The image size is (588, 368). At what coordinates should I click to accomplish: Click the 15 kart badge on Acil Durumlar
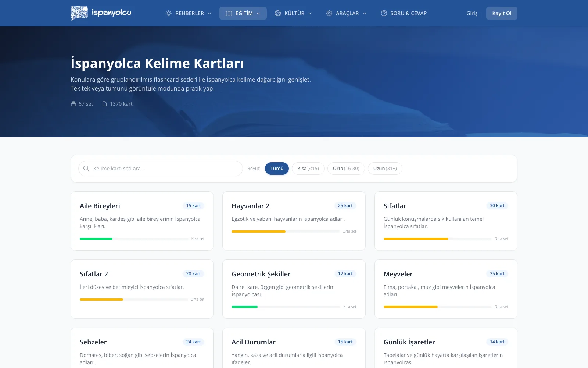click(x=345, y=342)
